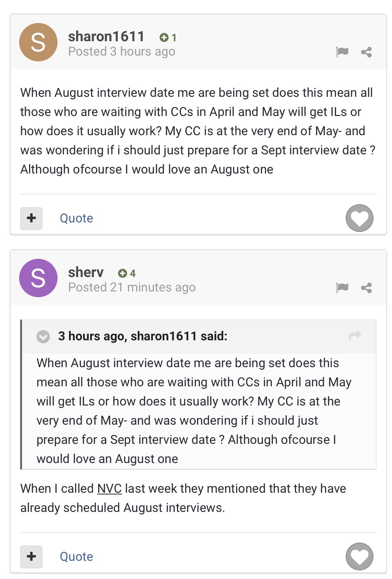Share sharon1611's post via share icon
The width and height of the screenshot is (392, 579).
366,52
